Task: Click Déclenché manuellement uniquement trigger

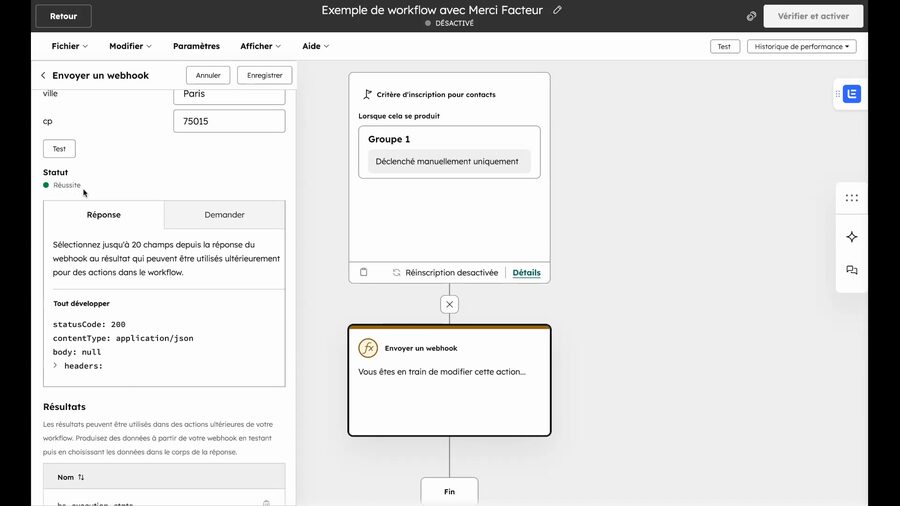Action: click(447, 161)
